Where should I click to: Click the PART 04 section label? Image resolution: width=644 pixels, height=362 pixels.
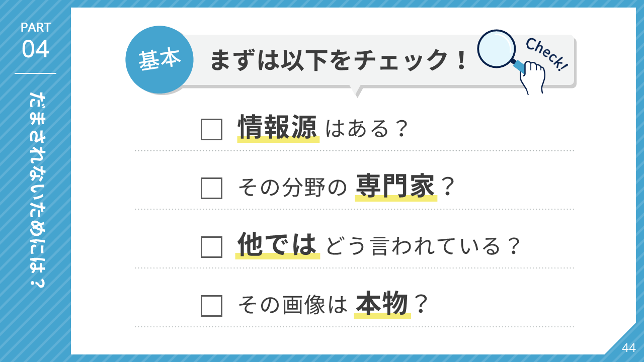[x=36, y=42]
